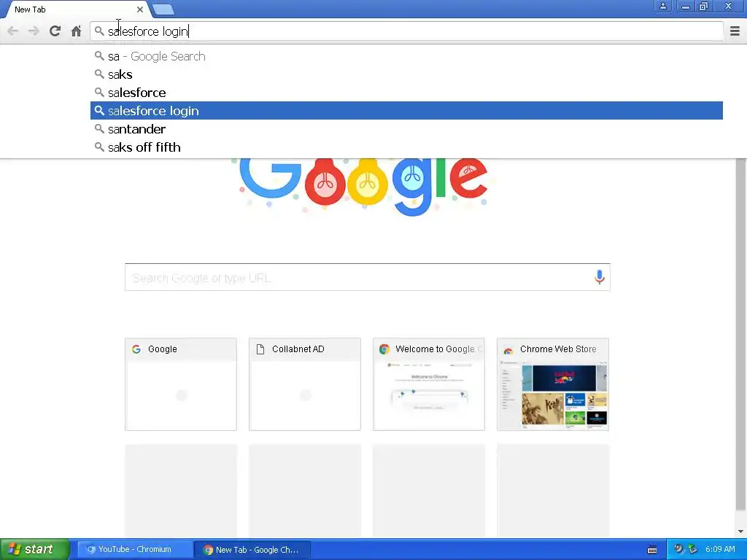This screenshot has height=560, width=747.
Task: Choose the 'saks off fifth' suggestion
Action: [406, 147]
